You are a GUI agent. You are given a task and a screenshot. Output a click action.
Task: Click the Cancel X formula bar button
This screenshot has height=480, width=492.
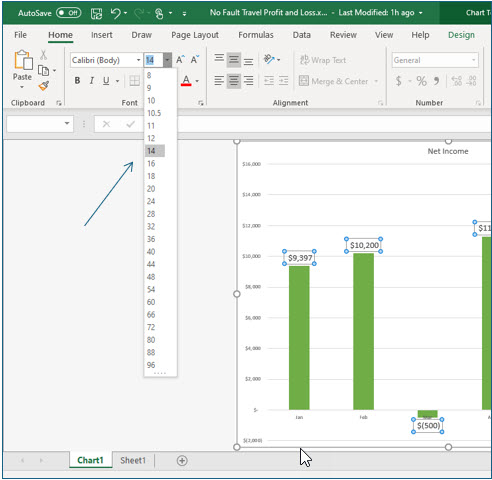[x=106, y=124]
